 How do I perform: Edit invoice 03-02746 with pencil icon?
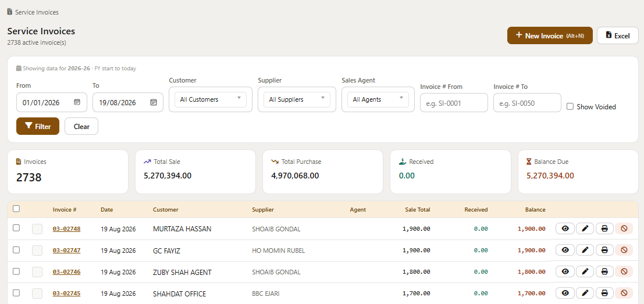(x=585, y=271)
